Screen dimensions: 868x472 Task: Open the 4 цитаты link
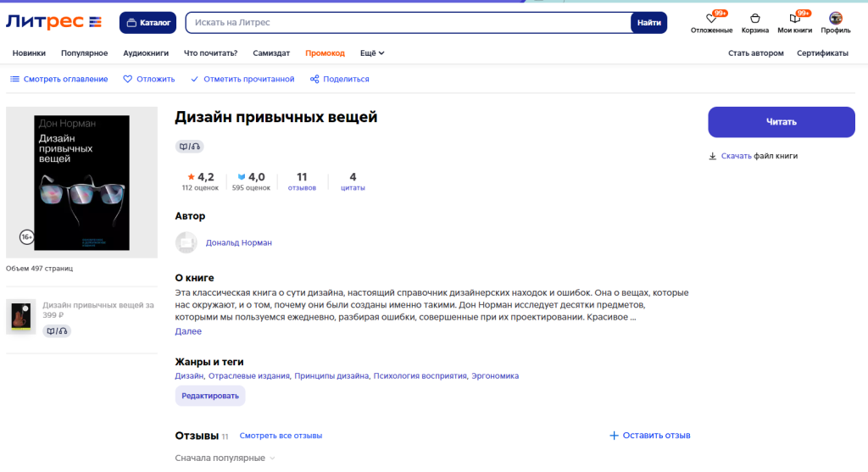[353, 181]
